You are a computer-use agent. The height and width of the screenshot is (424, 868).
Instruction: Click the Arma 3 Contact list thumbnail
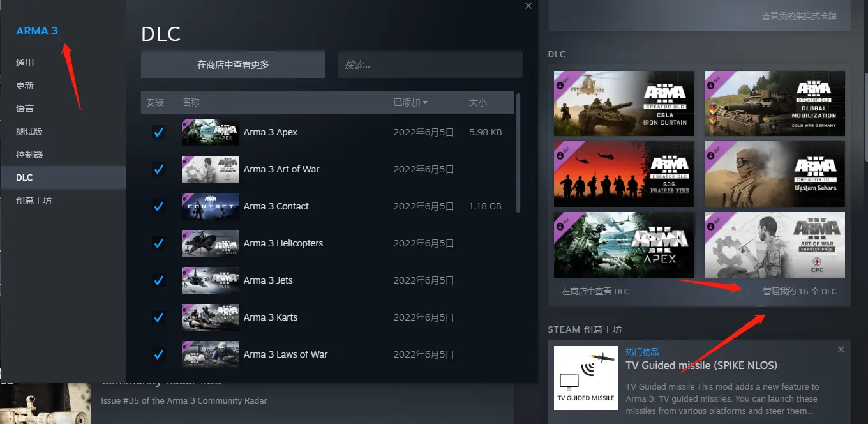(x=211, y=206)
